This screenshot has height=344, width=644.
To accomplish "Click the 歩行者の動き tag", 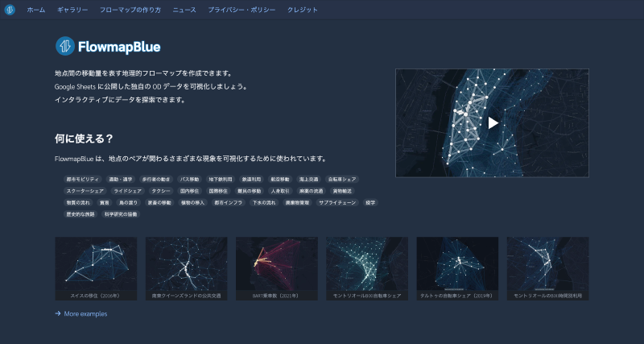I will 156,179.
